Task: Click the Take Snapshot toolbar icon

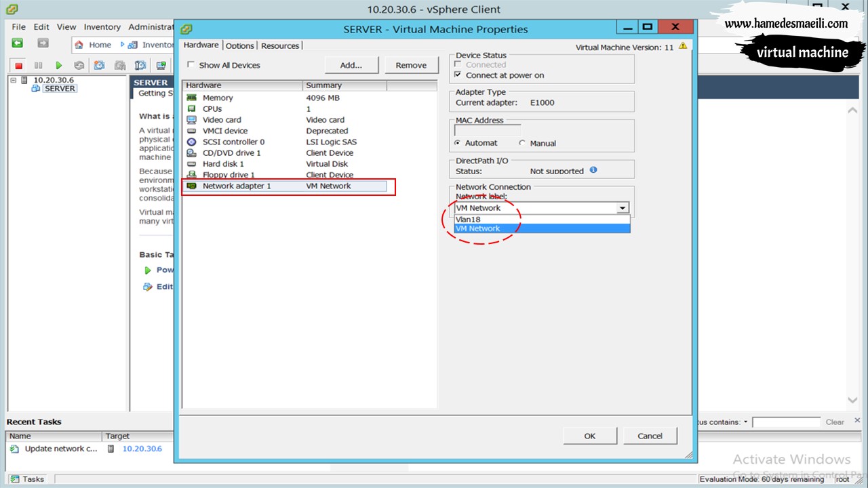Action: [100, 66]
